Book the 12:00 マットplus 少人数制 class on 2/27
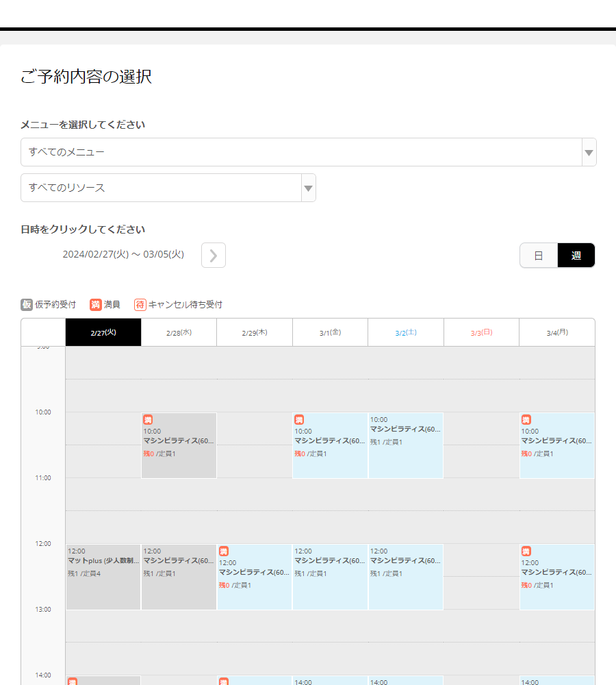 103,575
